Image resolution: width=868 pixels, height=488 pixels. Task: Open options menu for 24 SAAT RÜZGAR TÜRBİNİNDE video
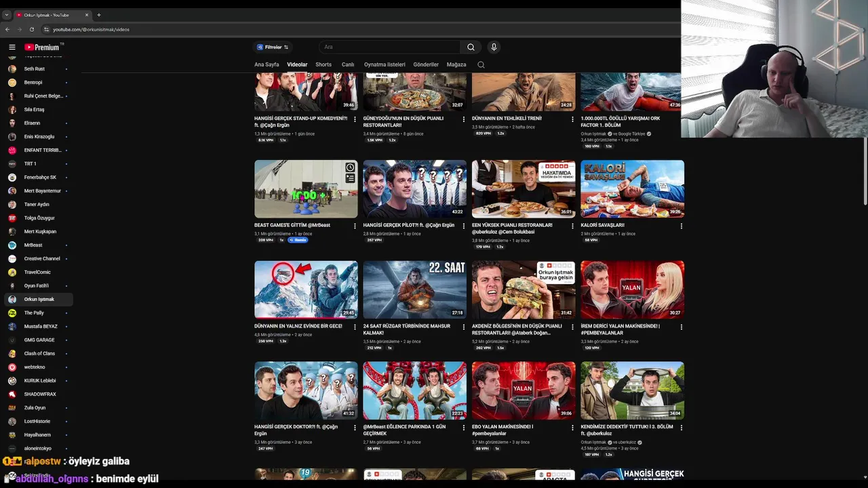coord(464,327)
